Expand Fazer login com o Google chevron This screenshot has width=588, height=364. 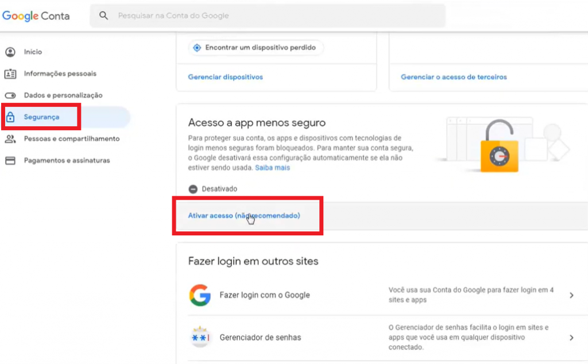571,296
